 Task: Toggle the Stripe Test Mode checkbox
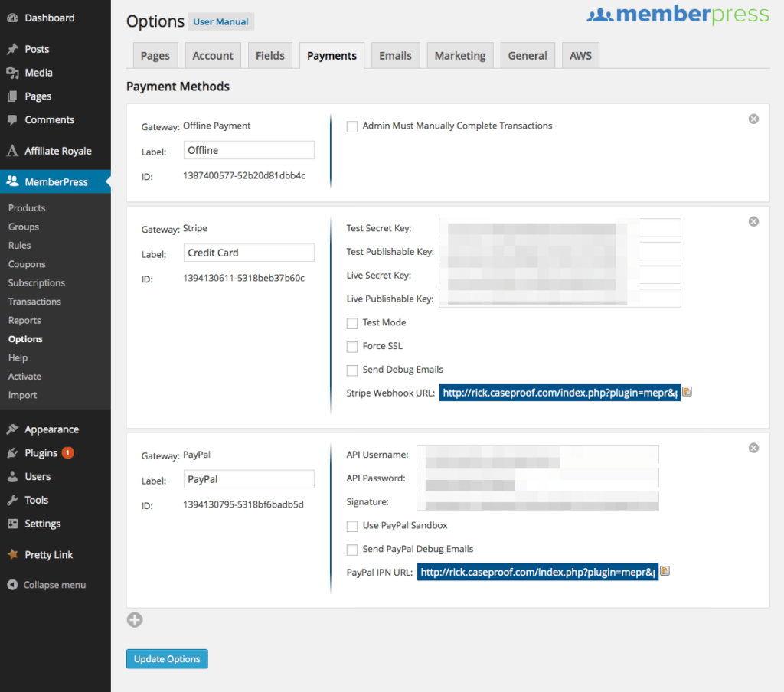click(x=352, y=323)
